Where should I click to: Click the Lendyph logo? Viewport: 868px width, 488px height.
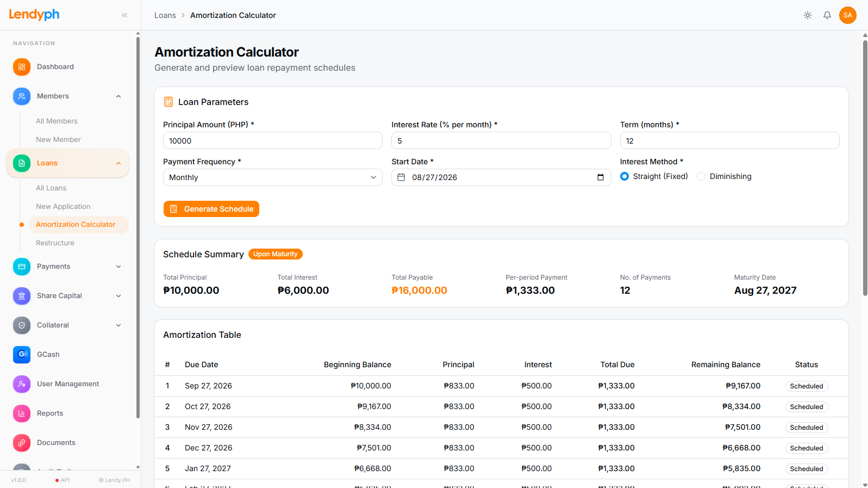pyautogui.click(x=34, y=15)
